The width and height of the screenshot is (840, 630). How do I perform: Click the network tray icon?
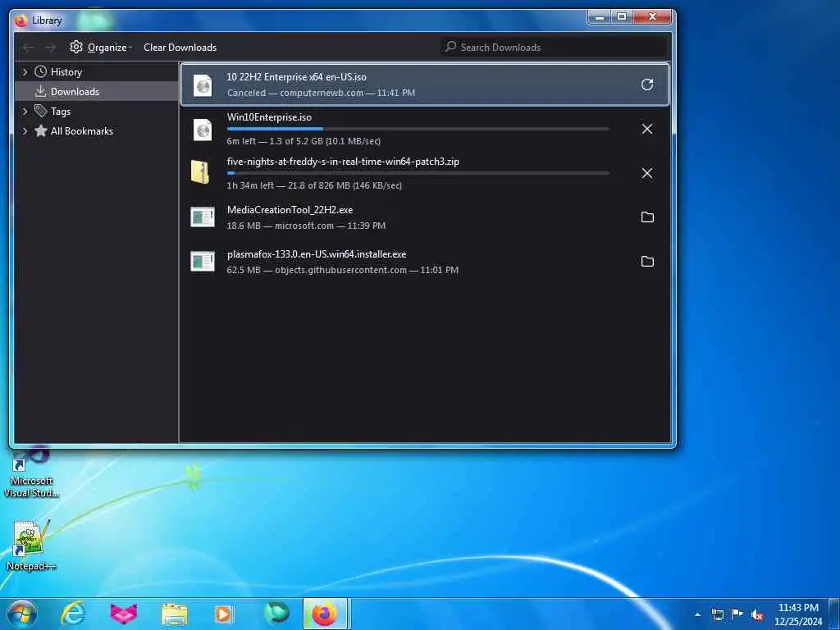click(x=718, y=614)
